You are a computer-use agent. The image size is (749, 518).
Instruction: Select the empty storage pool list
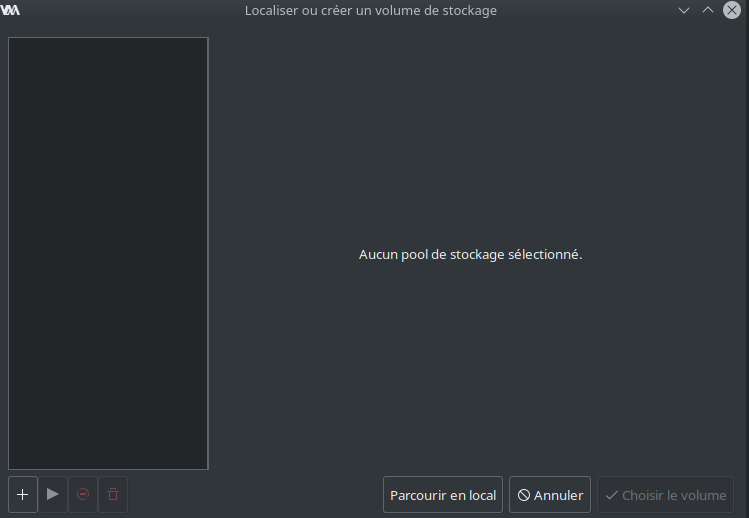pos(108,253)
